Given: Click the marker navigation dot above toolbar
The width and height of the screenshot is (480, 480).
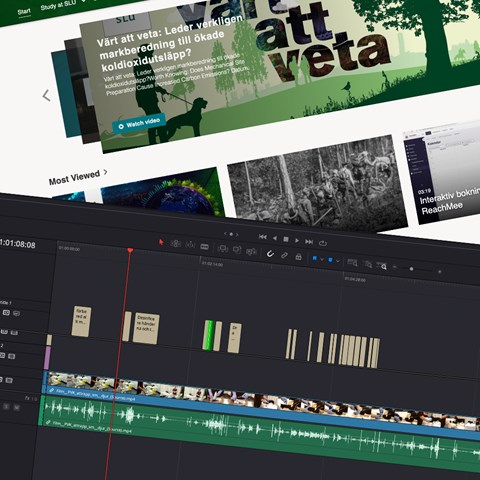Looking at the screenshot, I should [x=231, y=234].
